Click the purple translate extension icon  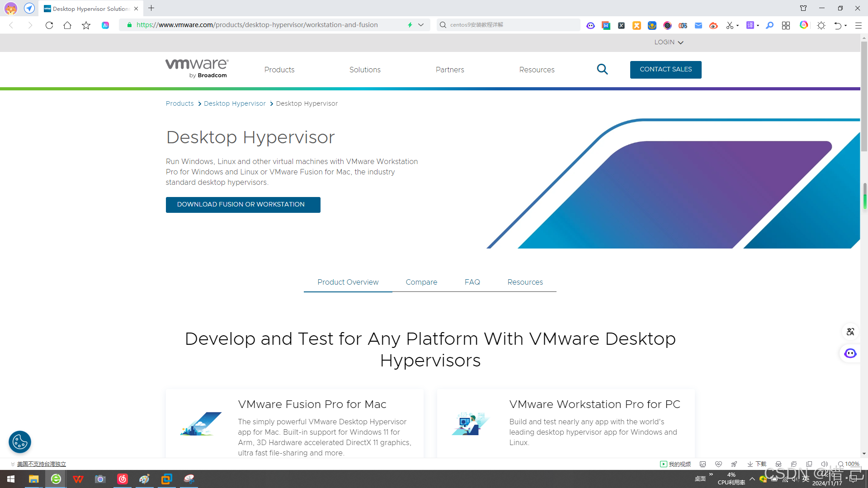pyautogui.click(x=750, y=25)
